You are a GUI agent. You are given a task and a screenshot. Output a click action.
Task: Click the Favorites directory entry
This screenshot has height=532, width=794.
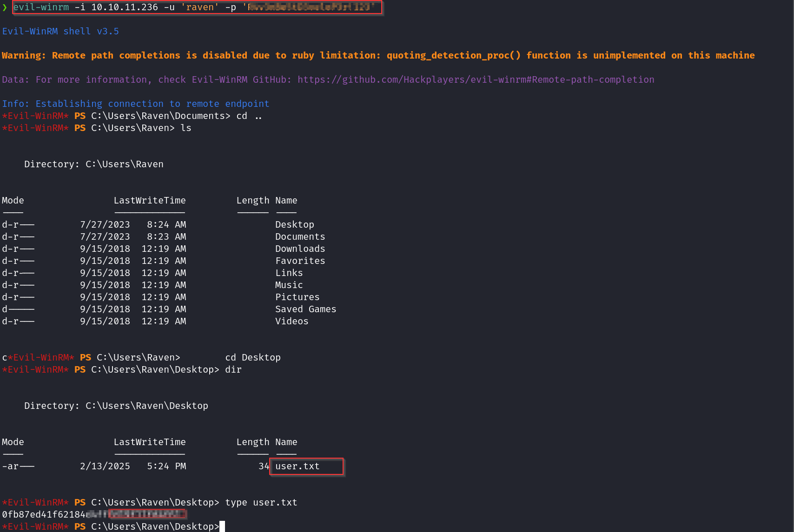pyautogui.click(x=300, y=261)
